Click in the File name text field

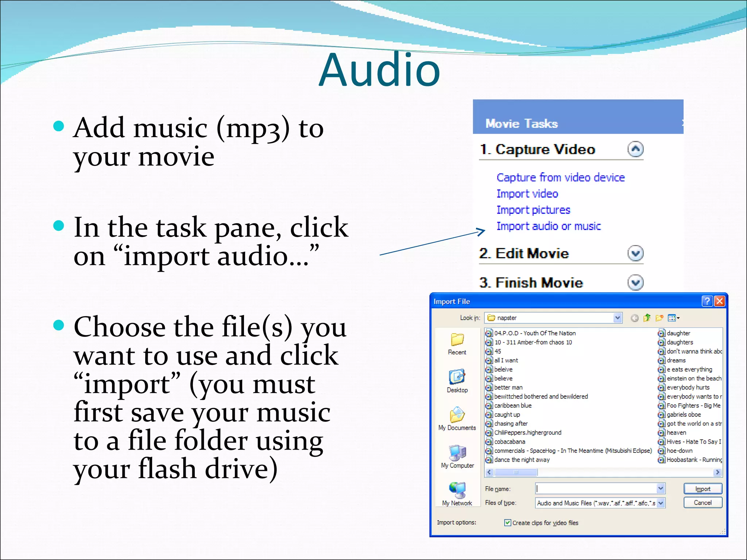tap(596, 489)
